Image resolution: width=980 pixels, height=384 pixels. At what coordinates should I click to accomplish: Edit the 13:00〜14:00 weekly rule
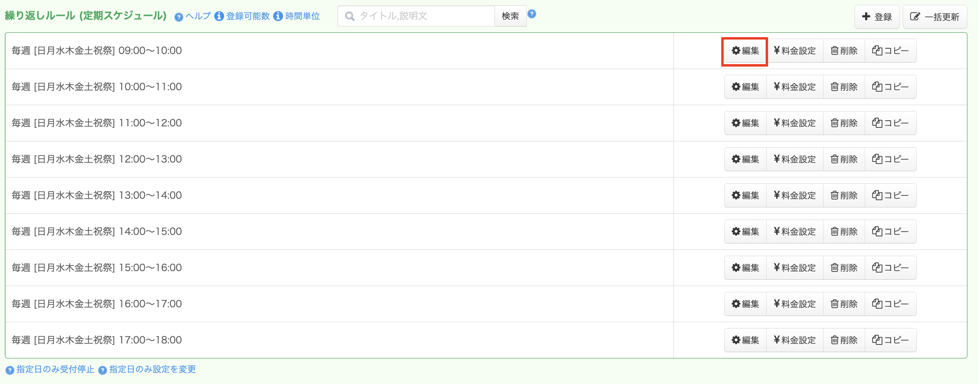click(745, 196)
